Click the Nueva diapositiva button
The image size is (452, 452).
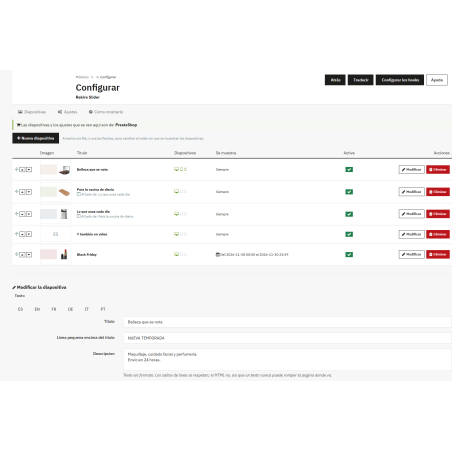tap(36, 138)
